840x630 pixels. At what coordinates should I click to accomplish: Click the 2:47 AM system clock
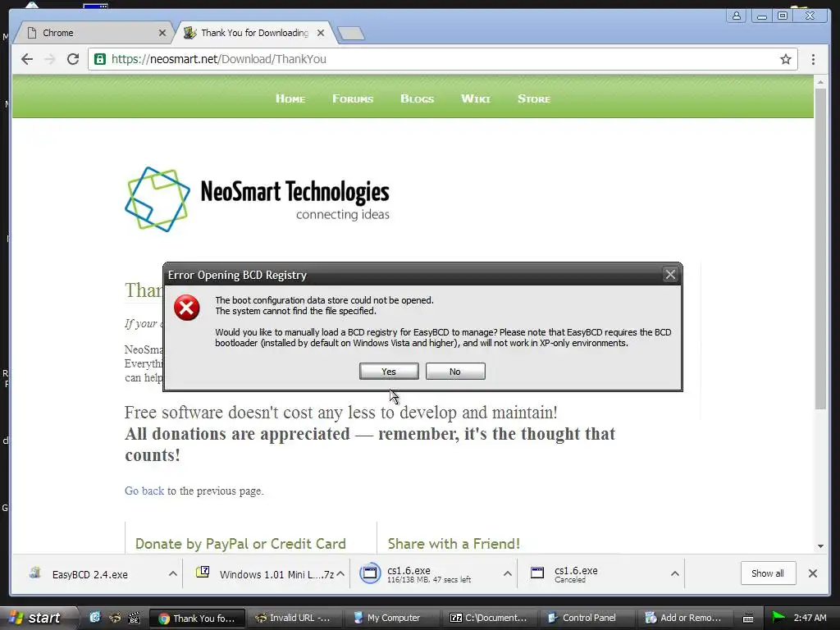point(810,618)
